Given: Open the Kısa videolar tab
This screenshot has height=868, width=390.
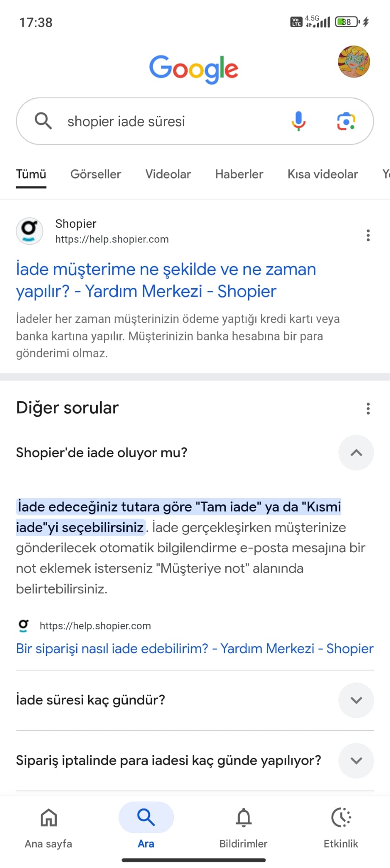Looking at the screenshot, I should (x=323, y=174).
